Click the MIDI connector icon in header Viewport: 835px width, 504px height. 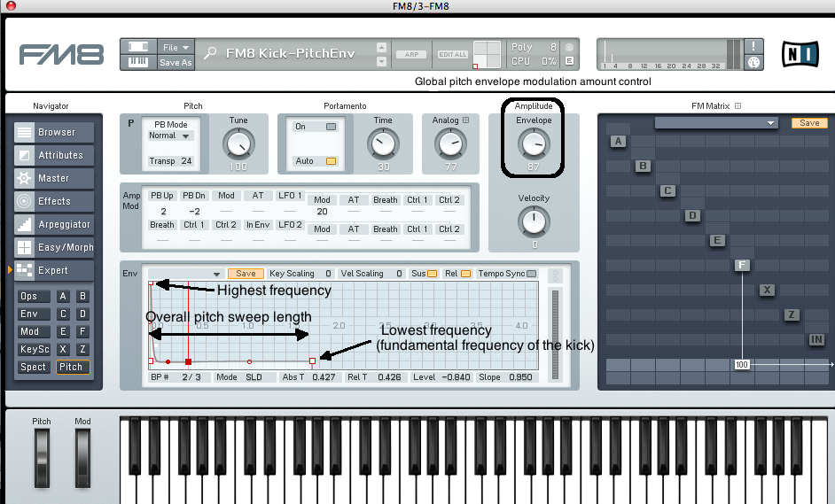pos(753,62)
